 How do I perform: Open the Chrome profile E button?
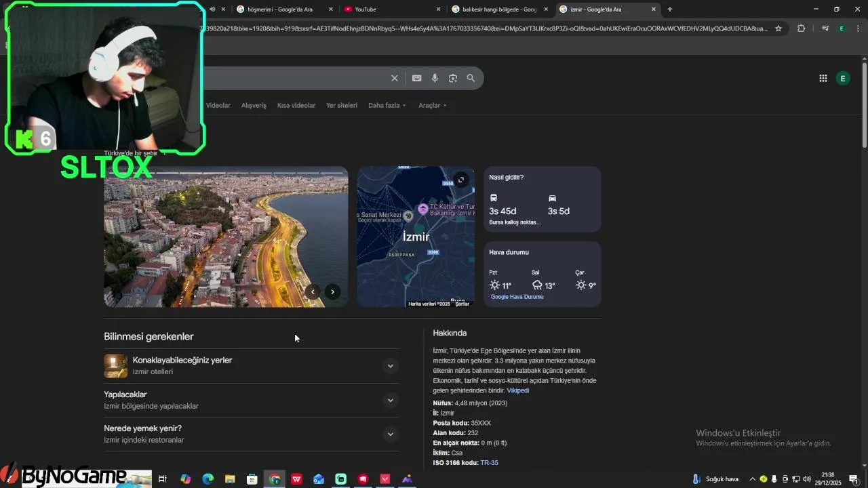pos(842,28)
